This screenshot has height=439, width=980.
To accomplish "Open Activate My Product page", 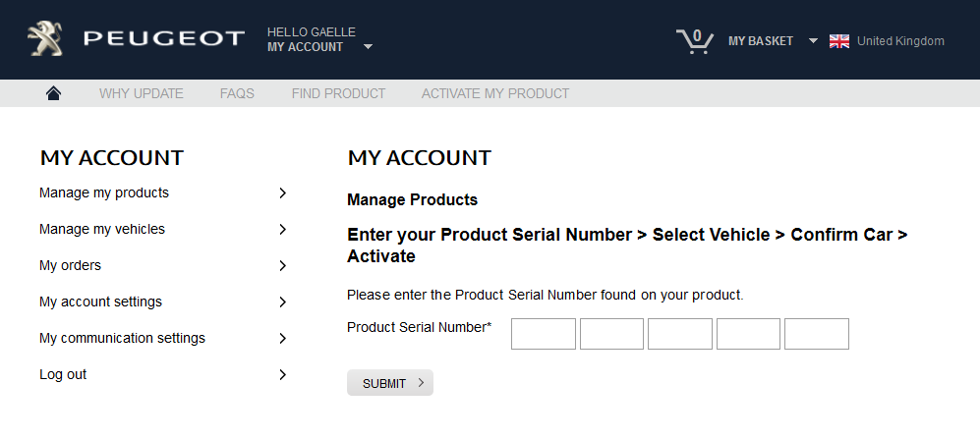I will click(495, 93).
